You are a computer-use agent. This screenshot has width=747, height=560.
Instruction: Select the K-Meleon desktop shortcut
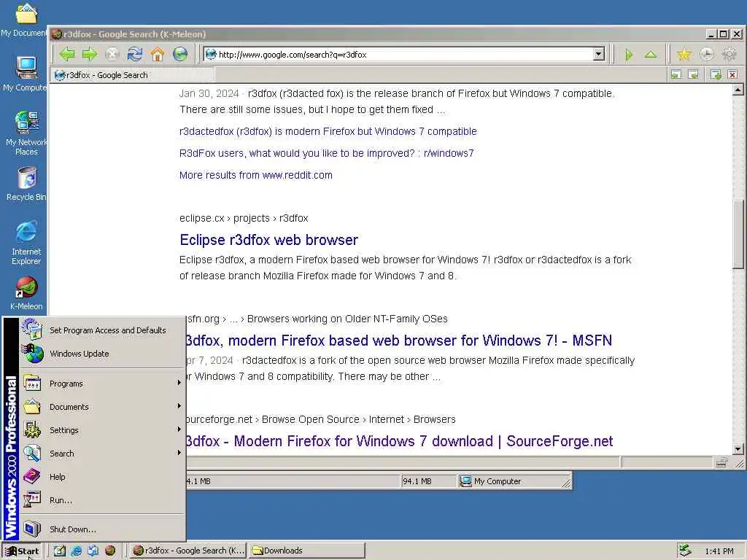coord(26,293)
